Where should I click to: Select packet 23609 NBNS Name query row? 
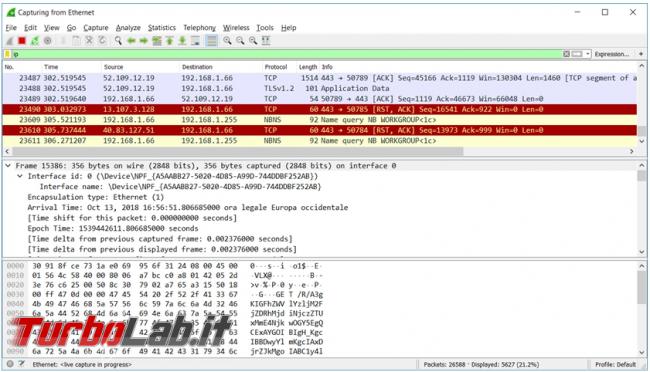(x=320, y=120)
